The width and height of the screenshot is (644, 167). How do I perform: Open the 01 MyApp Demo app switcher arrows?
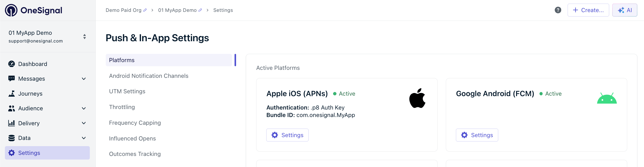(x=84, y=37)
